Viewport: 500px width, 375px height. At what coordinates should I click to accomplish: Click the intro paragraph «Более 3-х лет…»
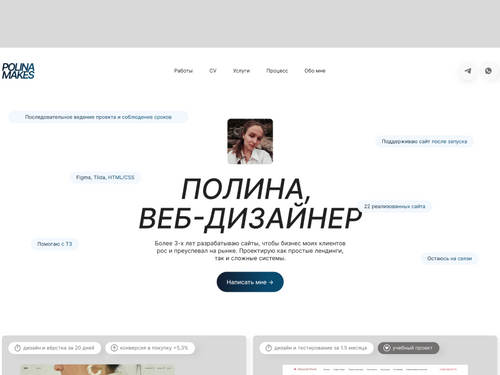(x=250, y=251)
